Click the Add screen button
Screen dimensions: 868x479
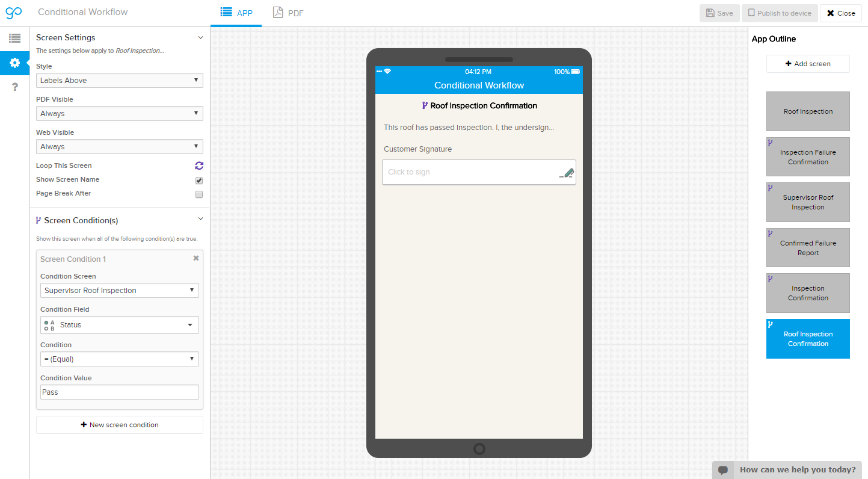[807, 64]
